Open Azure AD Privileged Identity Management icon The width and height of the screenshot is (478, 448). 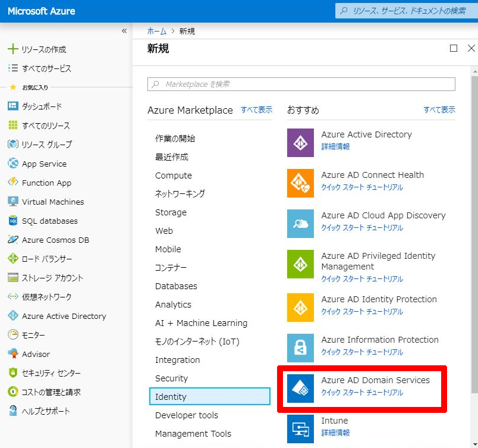[300, 264]
